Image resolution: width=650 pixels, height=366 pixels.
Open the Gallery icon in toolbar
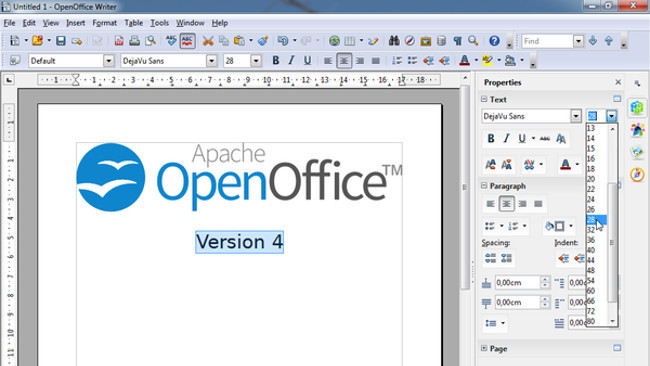click(425, 41)
